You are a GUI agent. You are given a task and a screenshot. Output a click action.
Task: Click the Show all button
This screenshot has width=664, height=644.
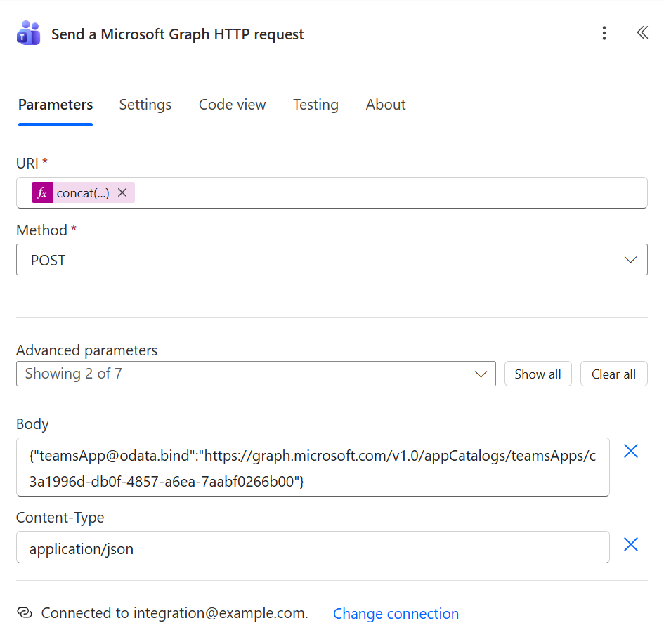(538, 374)
